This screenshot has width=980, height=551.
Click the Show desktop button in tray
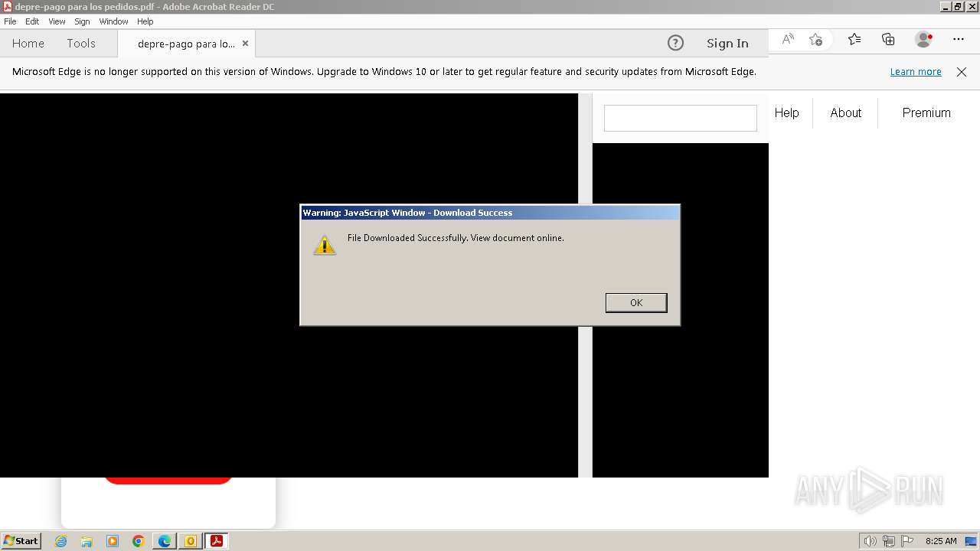(x=971, y=541)
